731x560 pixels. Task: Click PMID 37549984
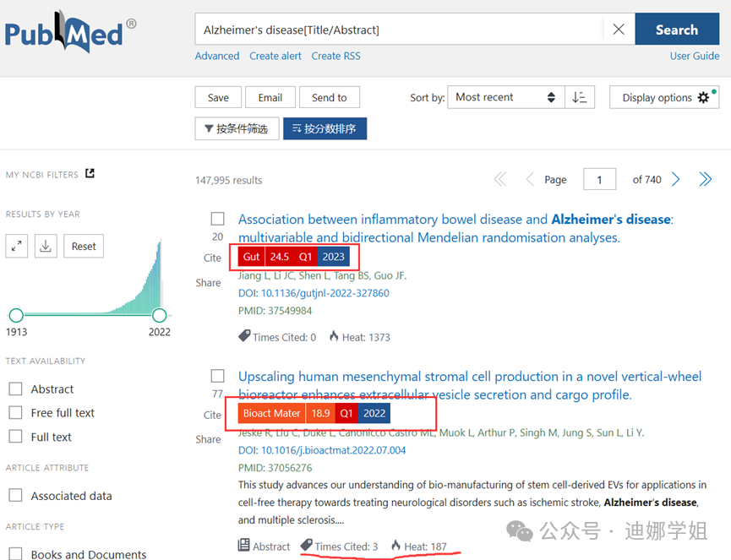coord(275,311)
